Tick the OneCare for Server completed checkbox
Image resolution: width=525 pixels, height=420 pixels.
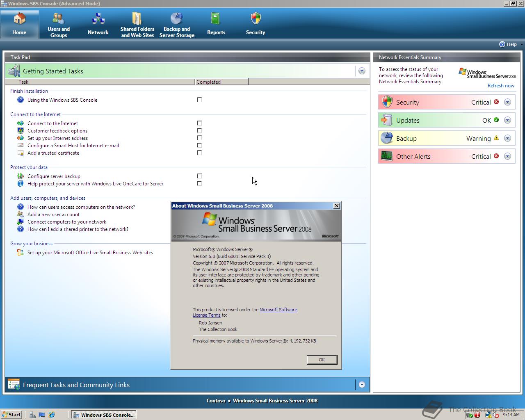click(199, 183)
